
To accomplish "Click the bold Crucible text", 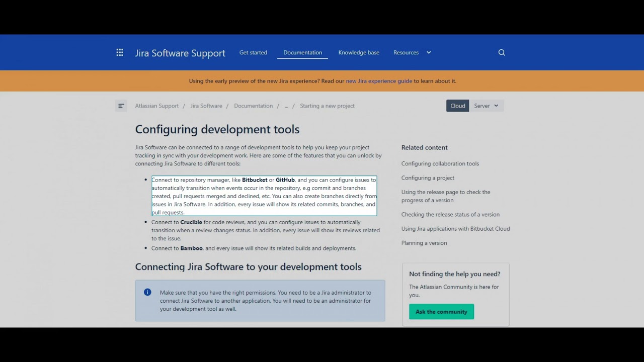I will (191, 222).
